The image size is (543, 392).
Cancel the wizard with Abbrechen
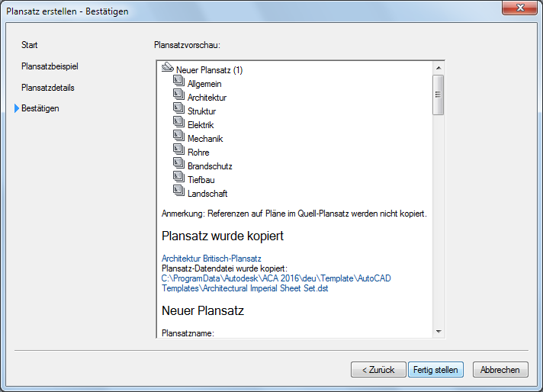click(x=500, y=370)
